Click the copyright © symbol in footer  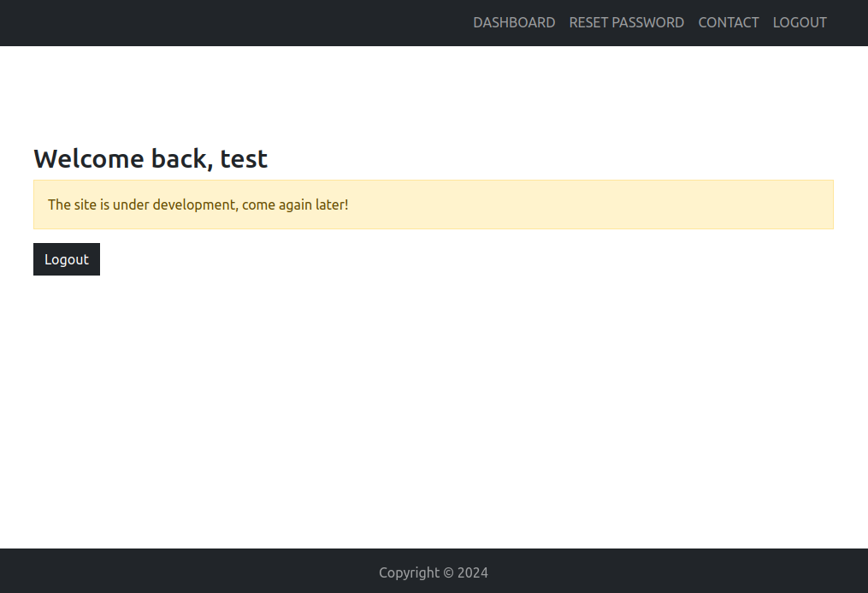point(448,573)
